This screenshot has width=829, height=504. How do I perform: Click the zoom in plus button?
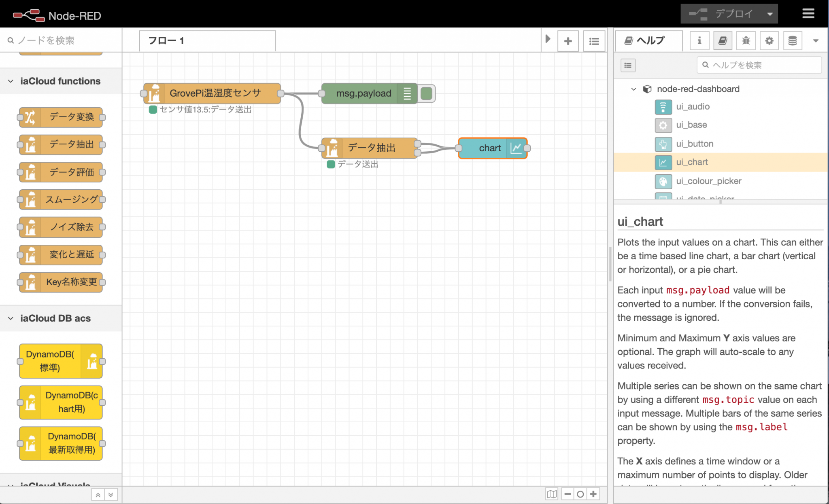tap(593, 494)
